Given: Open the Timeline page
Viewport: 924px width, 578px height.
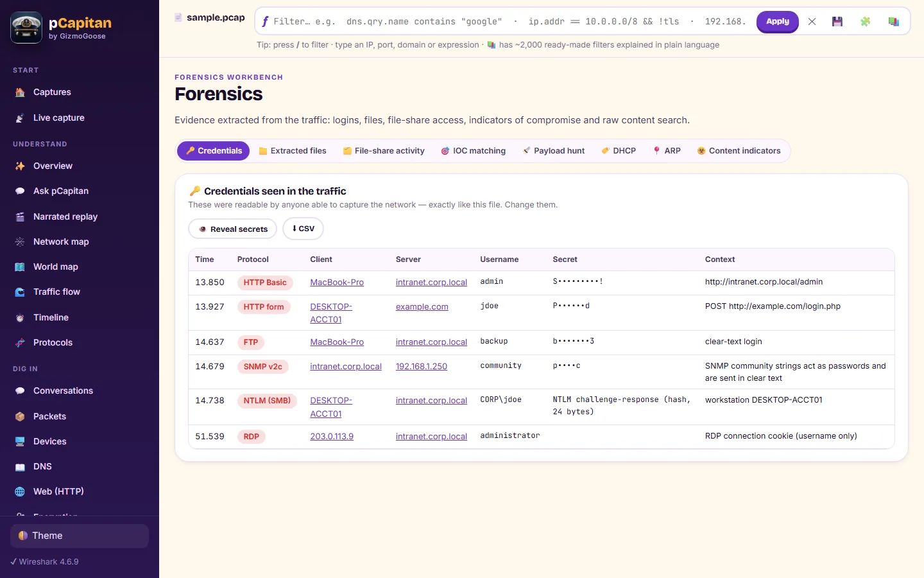Looking at the screenshot, I should click(80, 317).
